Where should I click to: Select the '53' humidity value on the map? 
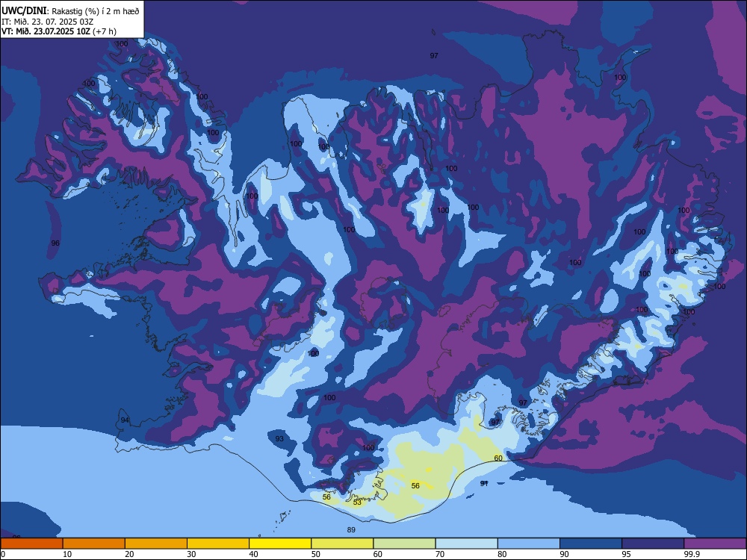tap(357, 503)
